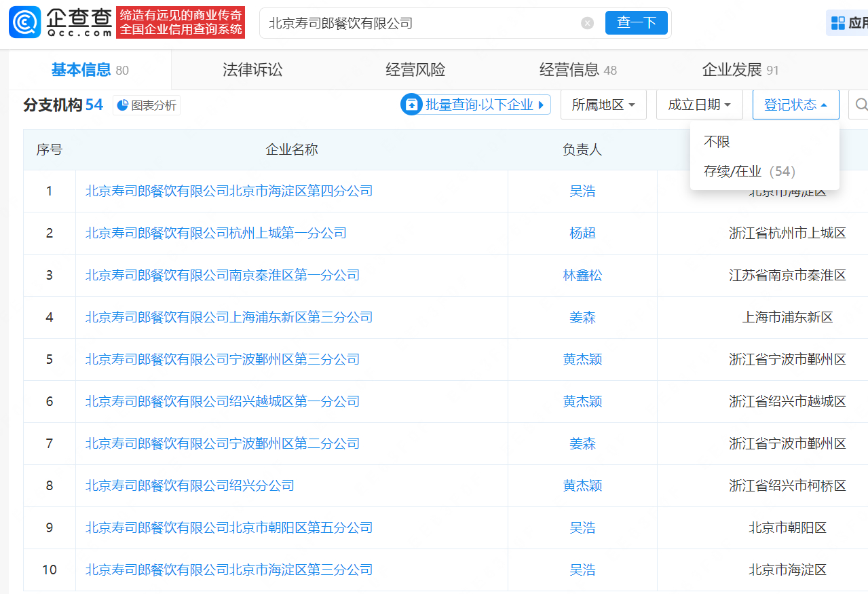Click region cell 上海市浦东新区
Screen dimensions: 868x594
coord(787,317)
